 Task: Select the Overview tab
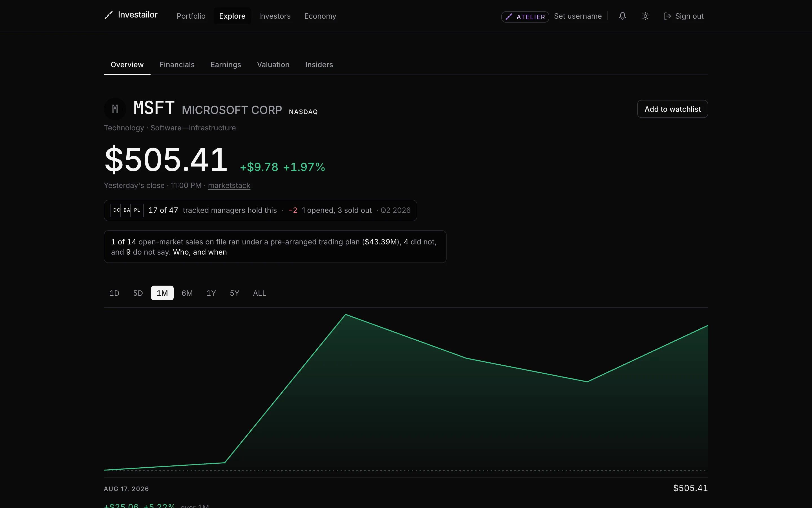click(x=127, y=65)
